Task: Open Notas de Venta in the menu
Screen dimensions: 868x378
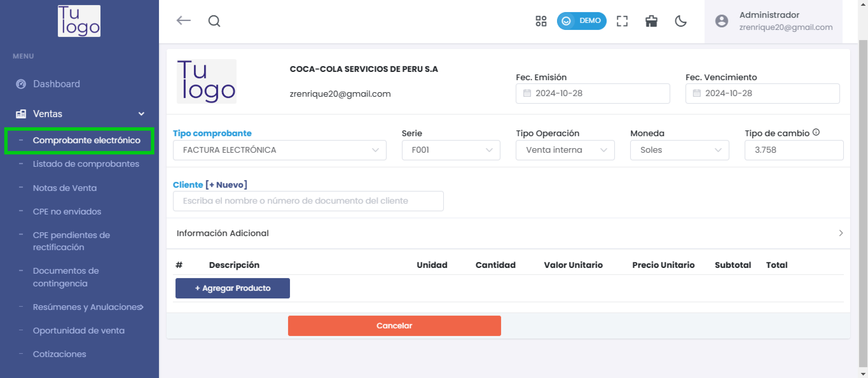Action: [65, 188]
